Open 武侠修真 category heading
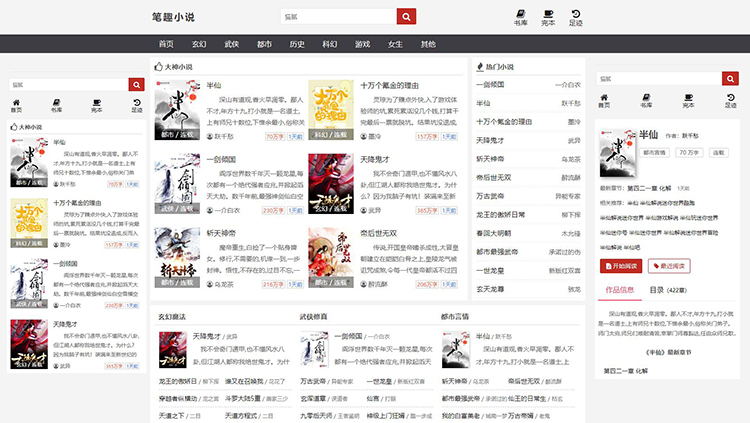The image size is (750, 423). pos(313,317)
